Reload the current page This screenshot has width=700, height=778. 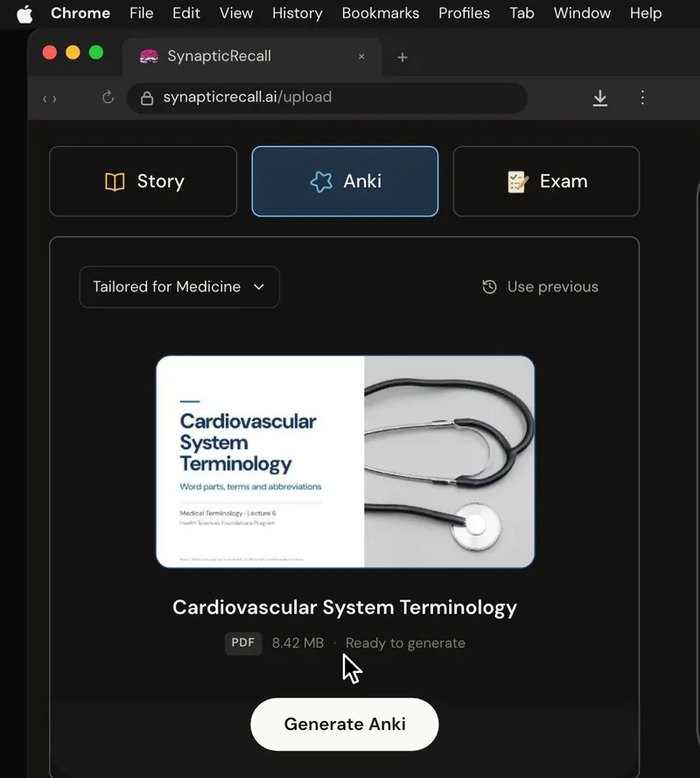[x=108, y=97]
